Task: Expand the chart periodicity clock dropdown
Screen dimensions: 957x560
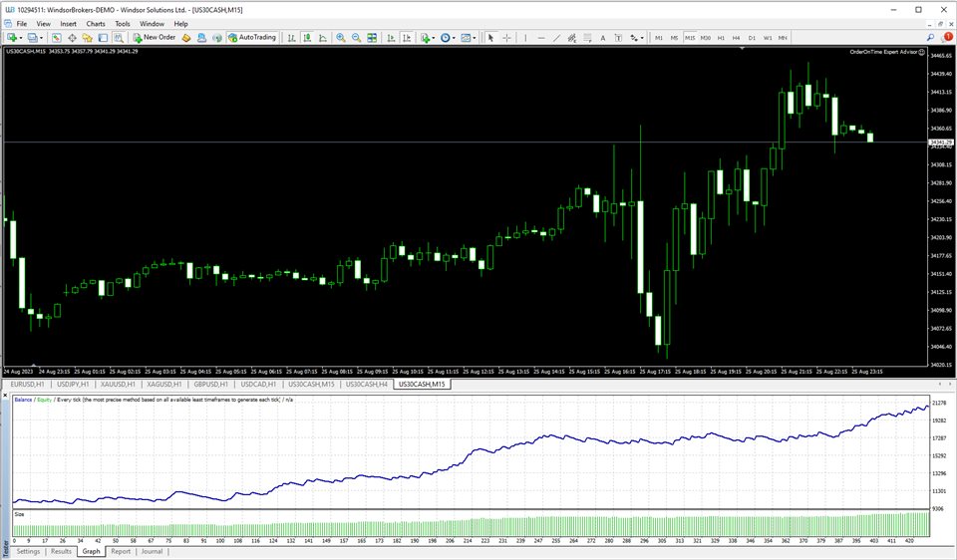Action: click(454, 38)
